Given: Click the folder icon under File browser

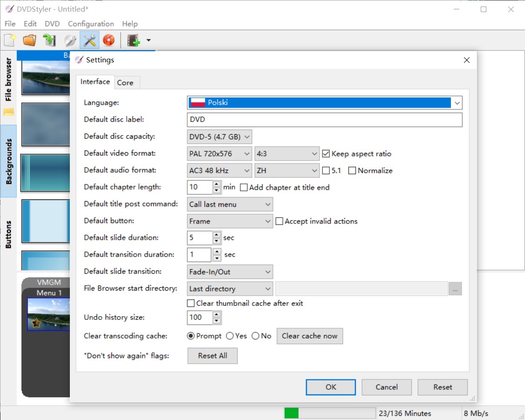Looking at the screenshot, I should (x=9, y=112).
